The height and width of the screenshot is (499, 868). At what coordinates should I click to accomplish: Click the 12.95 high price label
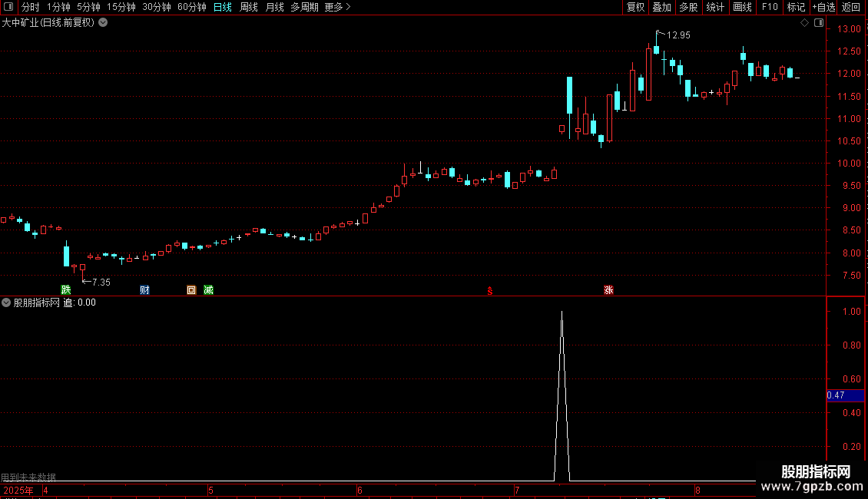678,35
